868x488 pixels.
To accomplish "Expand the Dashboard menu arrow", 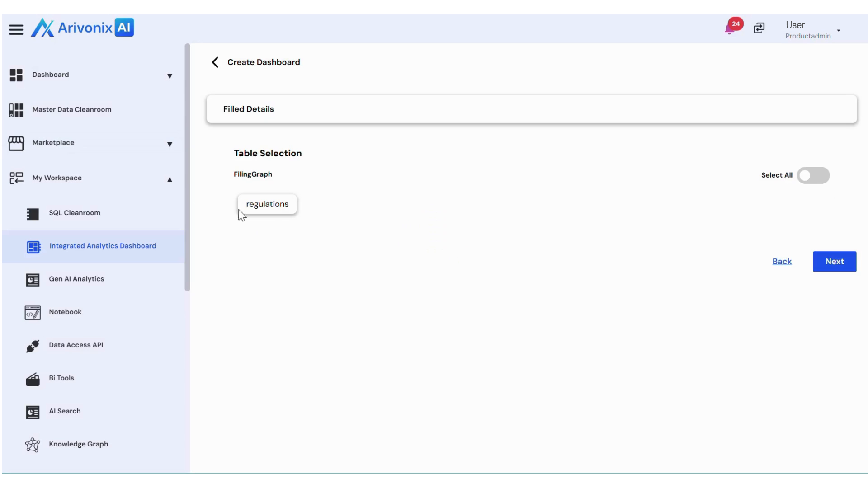I will click(x=170, y=76).
